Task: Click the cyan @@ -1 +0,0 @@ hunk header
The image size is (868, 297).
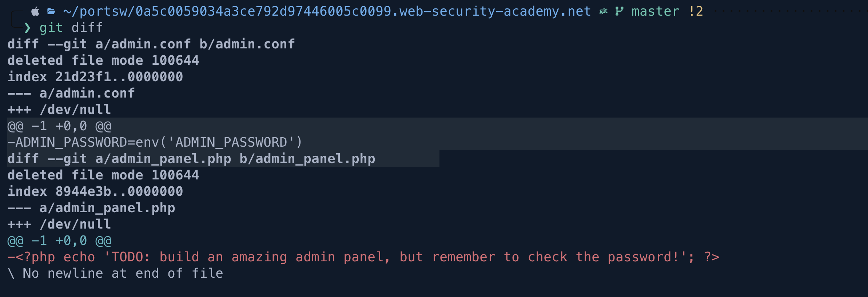Action: pos(59,241)
